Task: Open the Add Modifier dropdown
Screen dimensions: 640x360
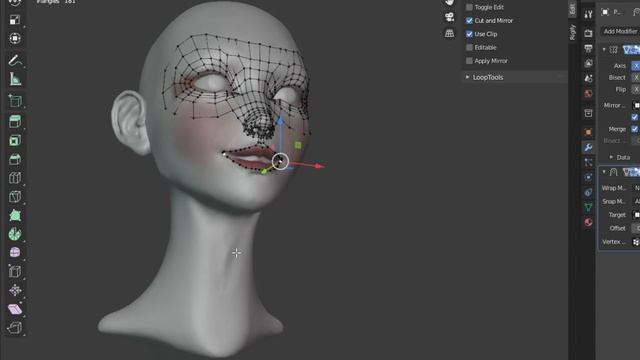Action: pyautogui.click(x=620, y=31)
